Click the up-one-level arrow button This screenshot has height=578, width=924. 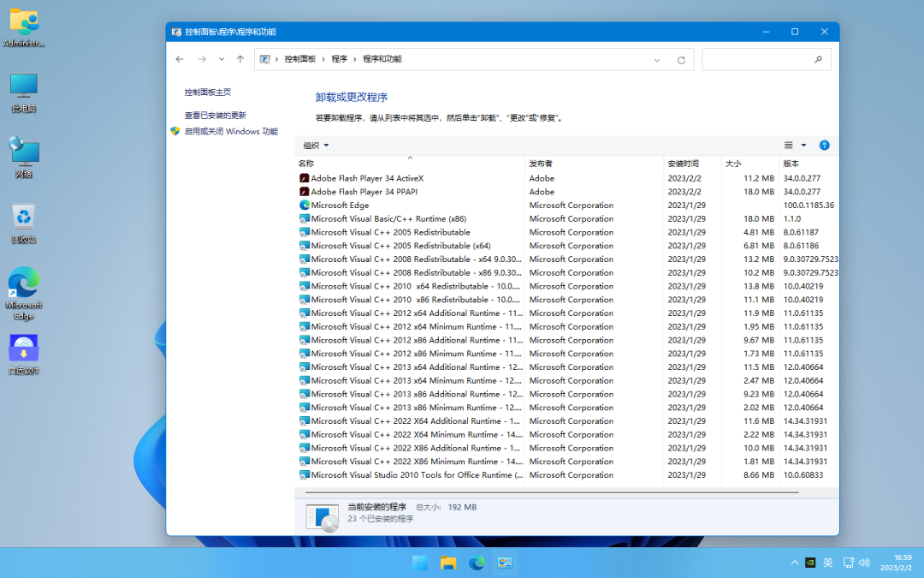(240, 59)
